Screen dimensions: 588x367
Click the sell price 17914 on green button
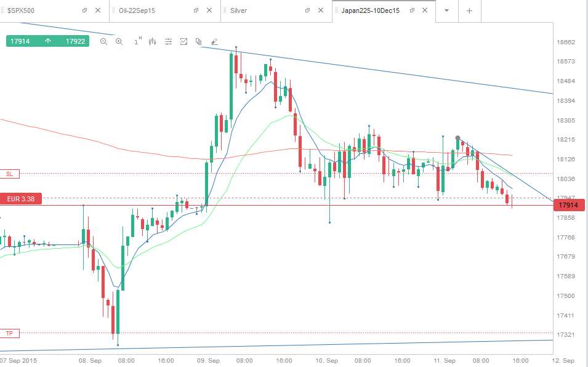tap(20, 41)
